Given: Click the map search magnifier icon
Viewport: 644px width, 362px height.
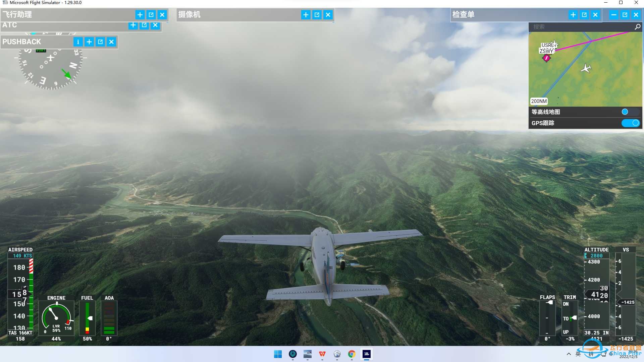Looking at the screenshot, I should click(x=637, y=27).
